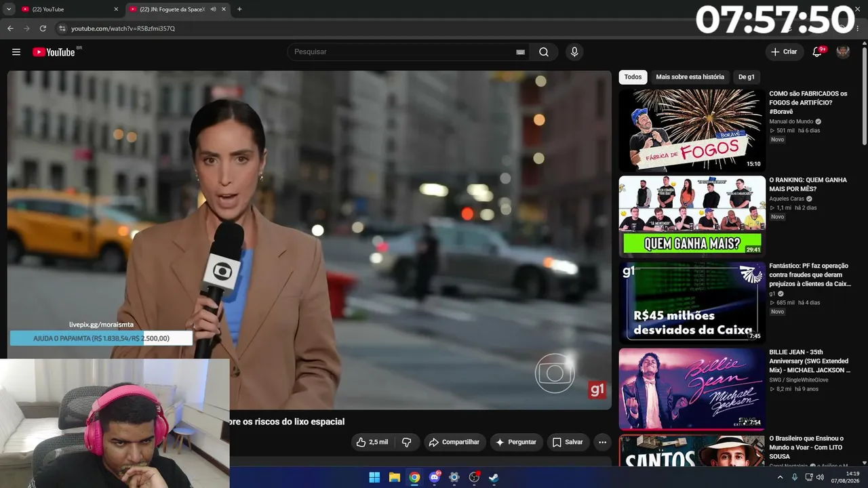Open the Aqueles Caras channel link

[787, 199]
